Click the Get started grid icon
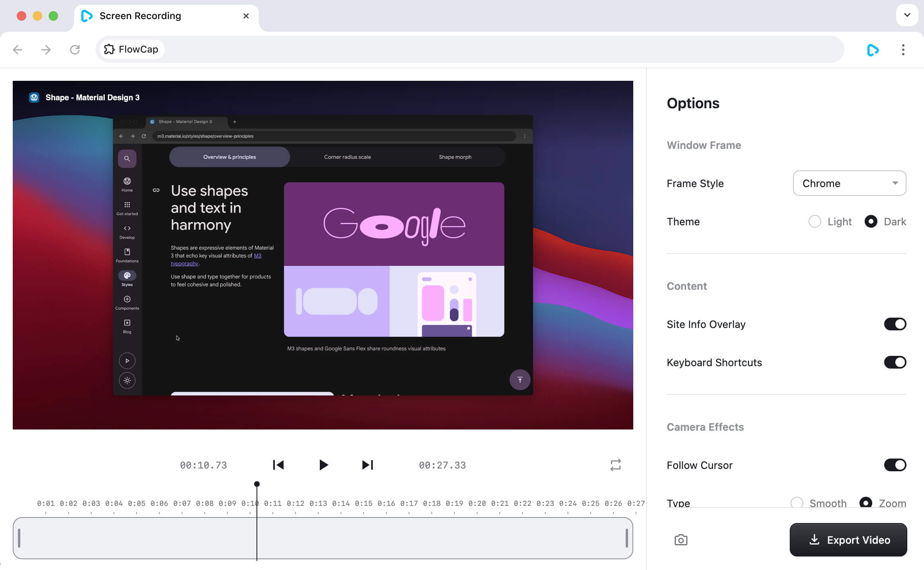The height and width of the screenshot is (570, 924). click(x=127, y=205)
